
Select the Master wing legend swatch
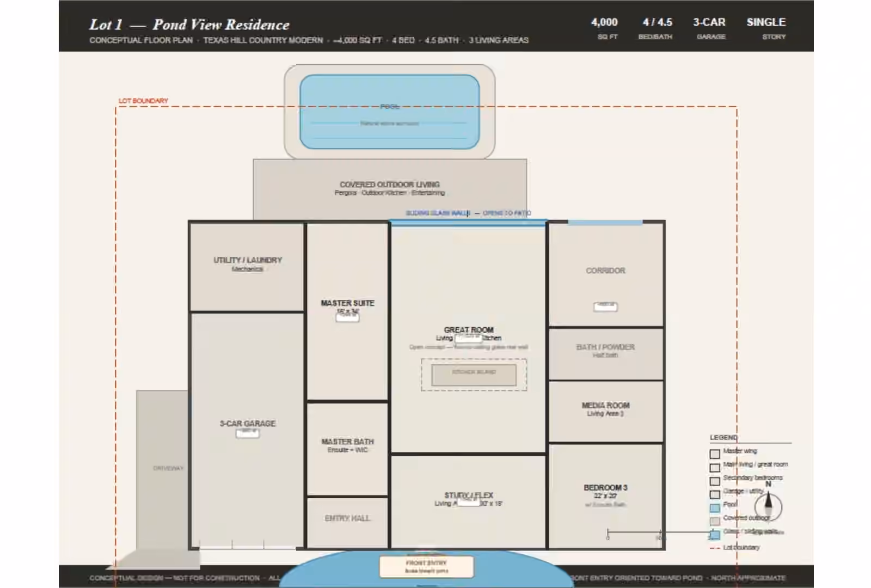(x=715, y=454)
